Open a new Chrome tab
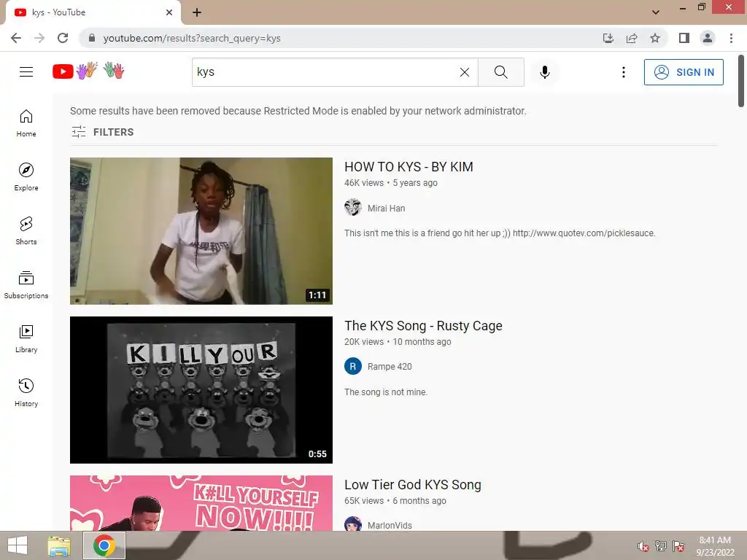Image resolution: width=747 pixels, height=560 pixels. (x=197, y=12)
